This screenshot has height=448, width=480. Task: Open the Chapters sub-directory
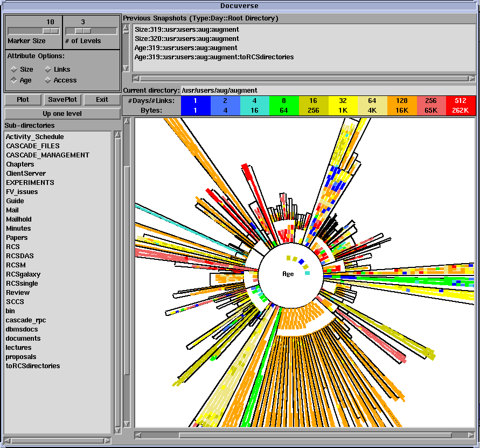click(20, 164)
